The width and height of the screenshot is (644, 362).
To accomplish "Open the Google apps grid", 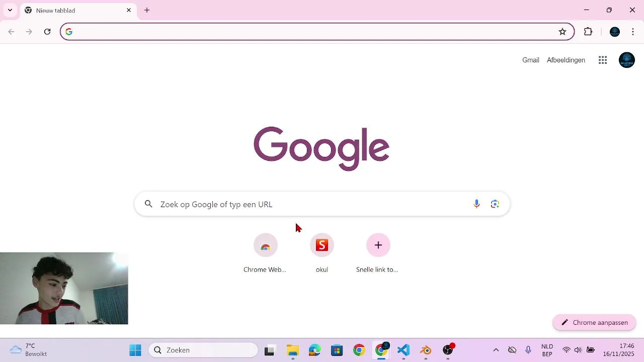I will point(603,60).
